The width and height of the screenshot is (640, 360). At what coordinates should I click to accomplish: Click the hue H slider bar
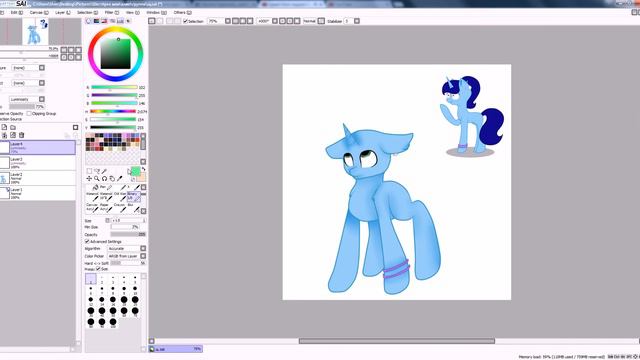point(113,111)
